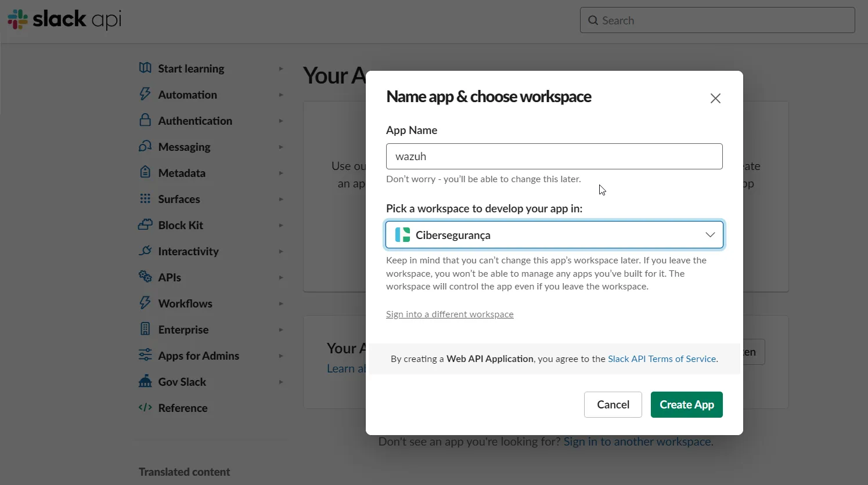Click the App Name input field
868x485 pixels.
coord(554,156)
